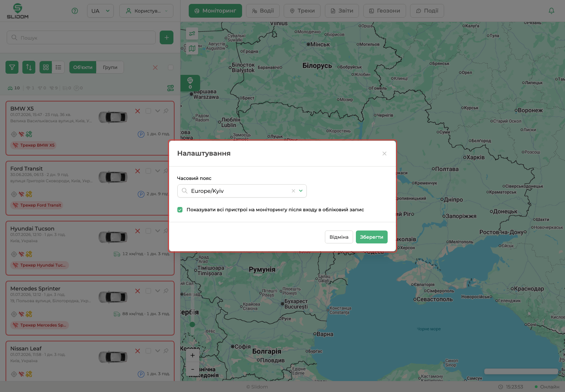Open the Звіти tab
Image resolution: width=565 pixels, height=392 pixels.
click(342, 11)
